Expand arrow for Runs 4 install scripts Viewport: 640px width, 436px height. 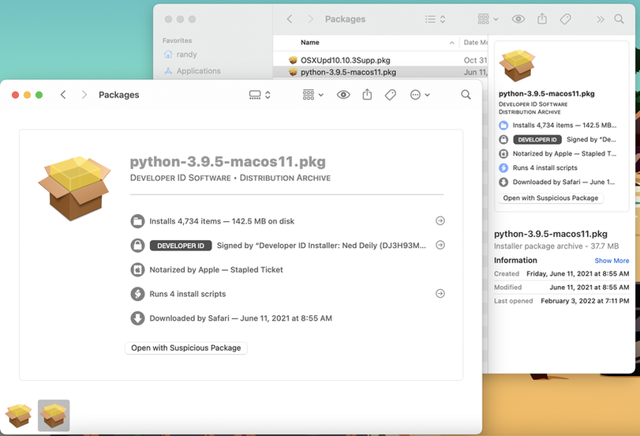click(440, 294)
